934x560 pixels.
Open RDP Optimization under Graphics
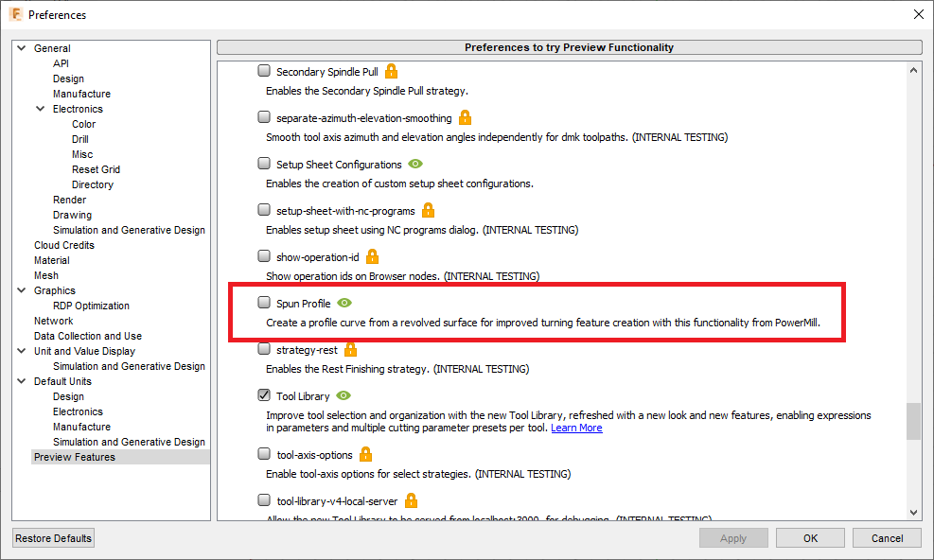point(91,306)
